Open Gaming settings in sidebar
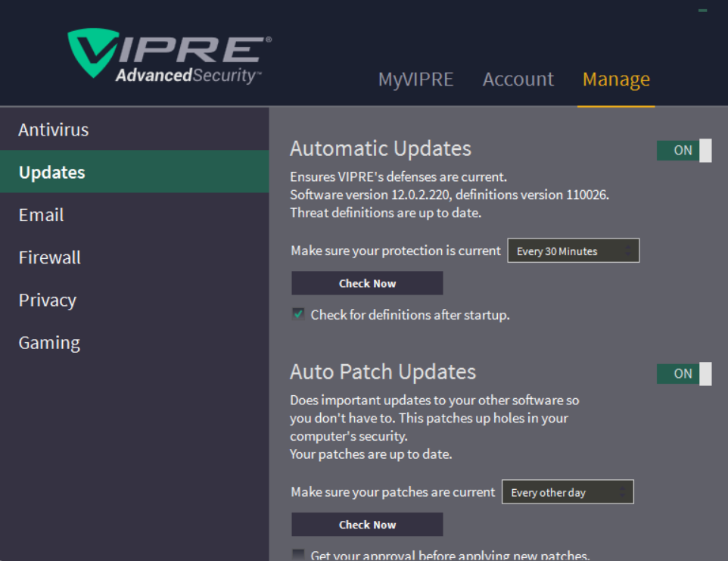The image size is (728, 561). 135,343
